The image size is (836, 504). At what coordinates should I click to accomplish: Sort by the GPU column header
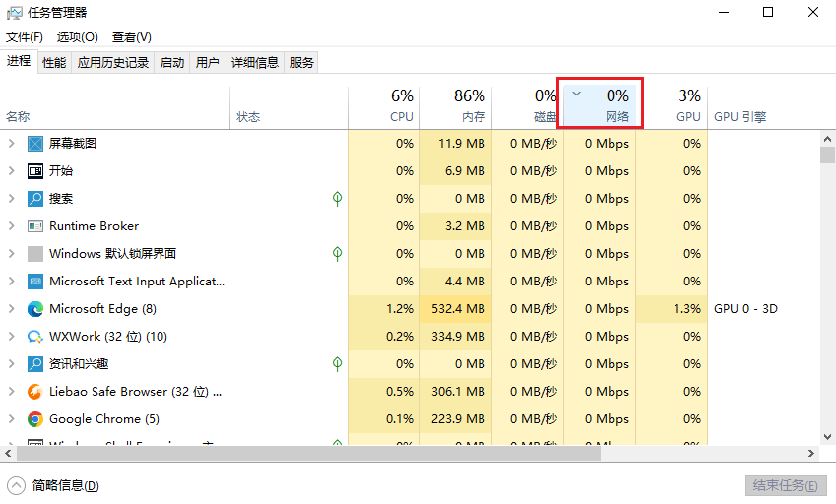(672, 107)
